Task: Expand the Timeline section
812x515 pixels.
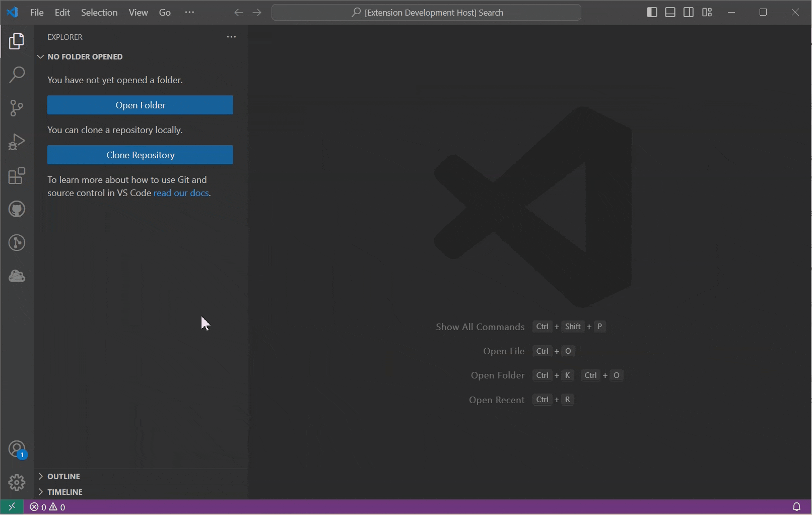Action: point(141,492)
